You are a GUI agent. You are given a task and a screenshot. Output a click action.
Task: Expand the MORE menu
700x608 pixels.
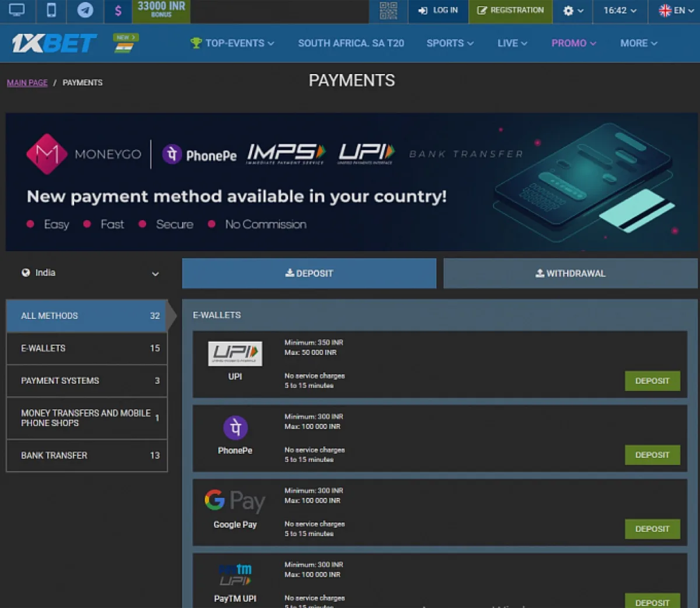(639, 43)
